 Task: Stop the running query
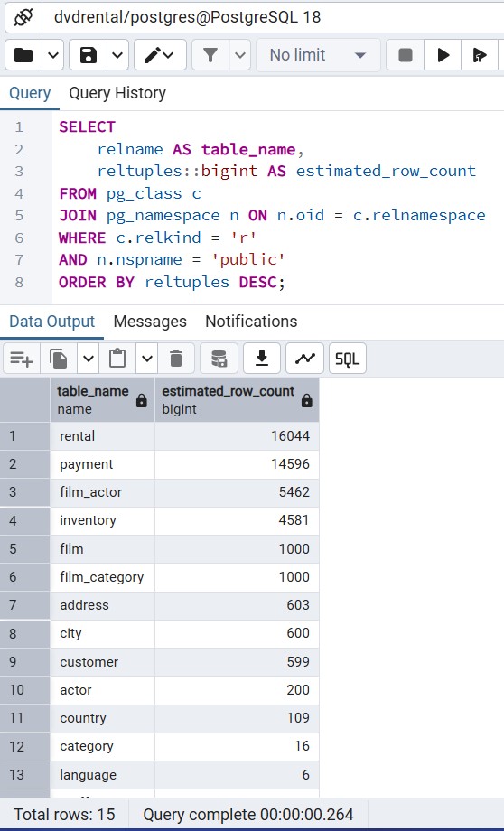point(406,54)
